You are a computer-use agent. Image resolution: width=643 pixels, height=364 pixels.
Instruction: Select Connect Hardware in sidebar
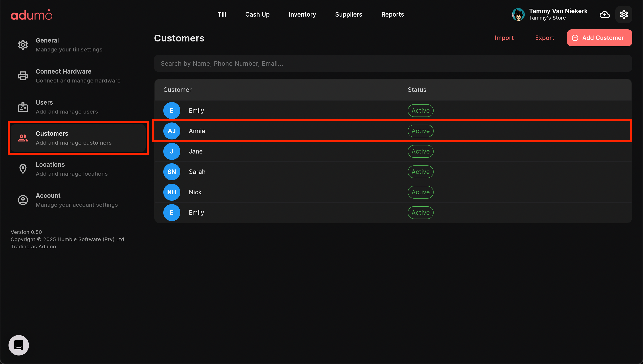(78, 76)
